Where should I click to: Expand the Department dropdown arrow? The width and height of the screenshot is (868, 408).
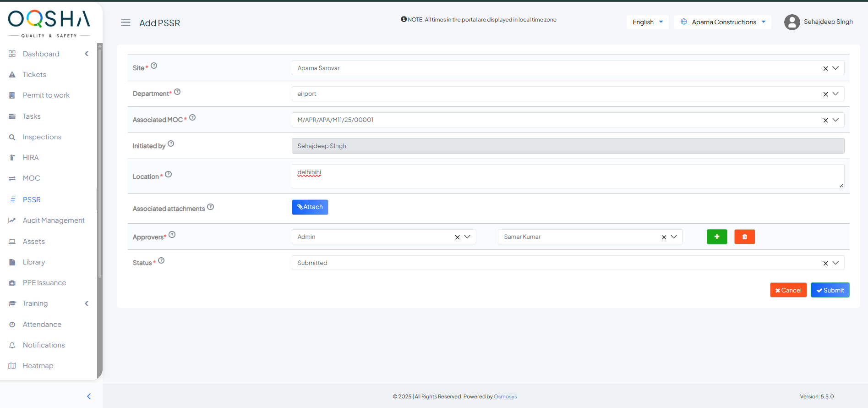tap(835, 94)
